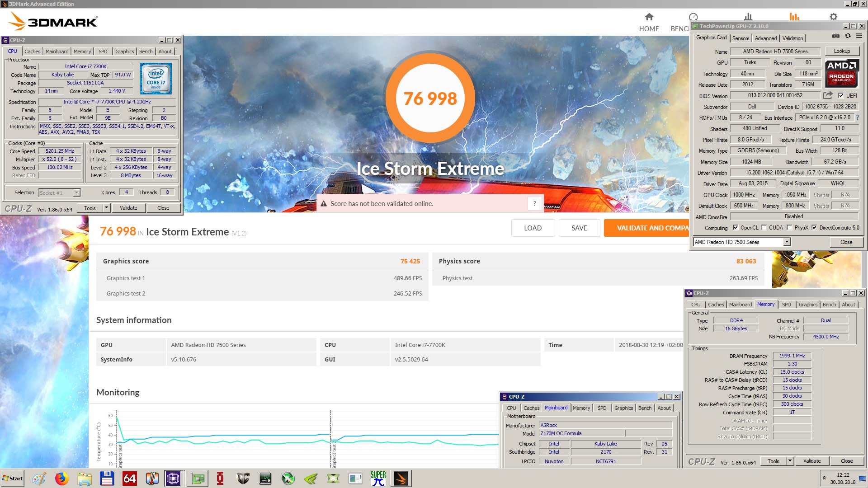Switch to the 3DMark orange taskbar icon
The image size is (868, 488).
(x=401, y=479)
